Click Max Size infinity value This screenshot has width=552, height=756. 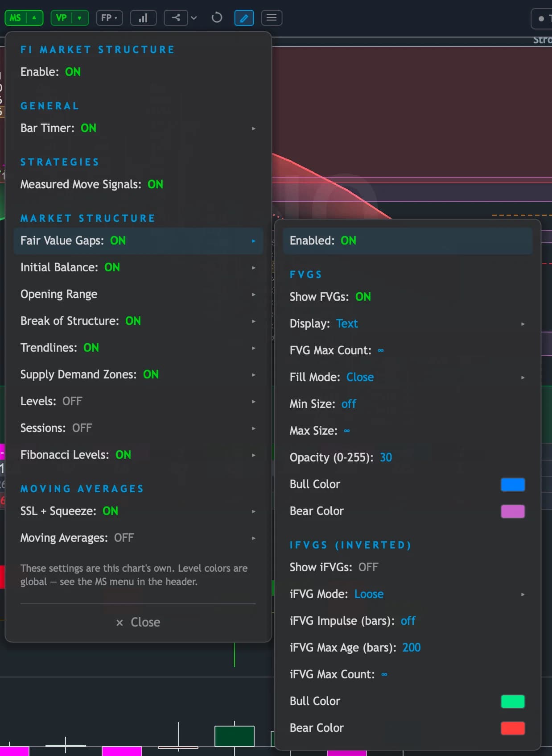347,431
